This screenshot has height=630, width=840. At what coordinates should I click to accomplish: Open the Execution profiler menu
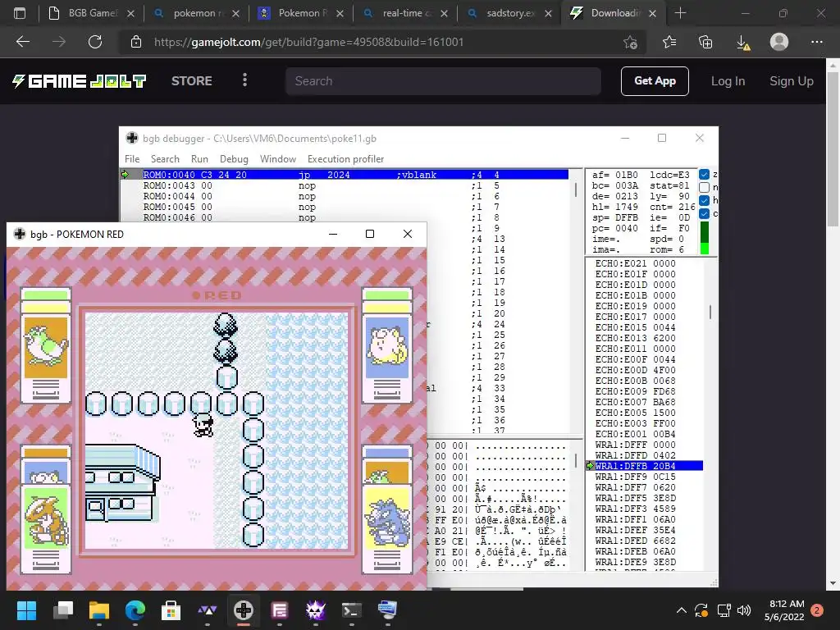(x=345, y=159)
